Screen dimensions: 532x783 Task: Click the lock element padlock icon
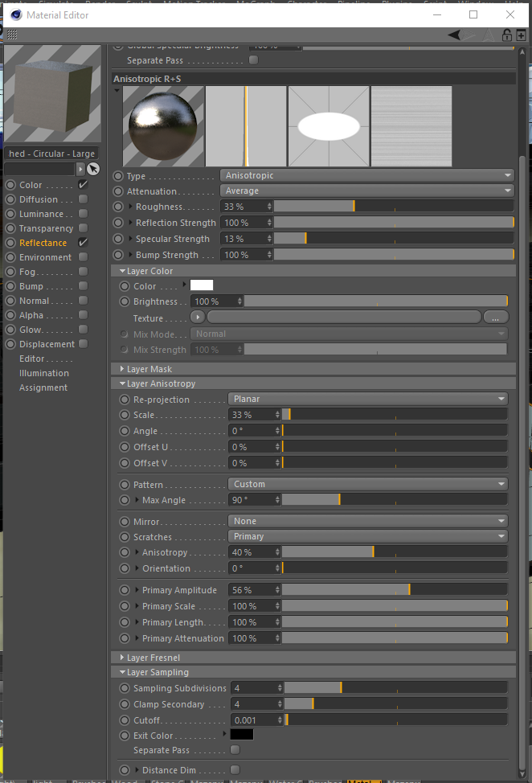coord(508,35)
